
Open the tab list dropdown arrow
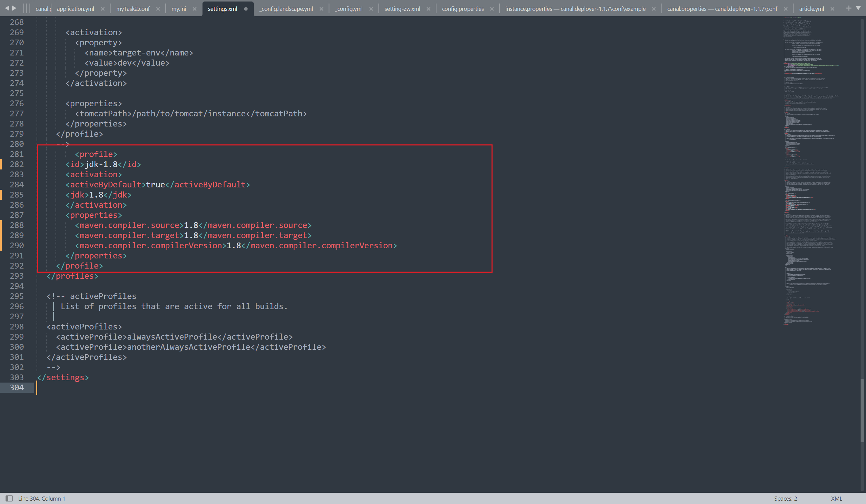click(858, 8)
